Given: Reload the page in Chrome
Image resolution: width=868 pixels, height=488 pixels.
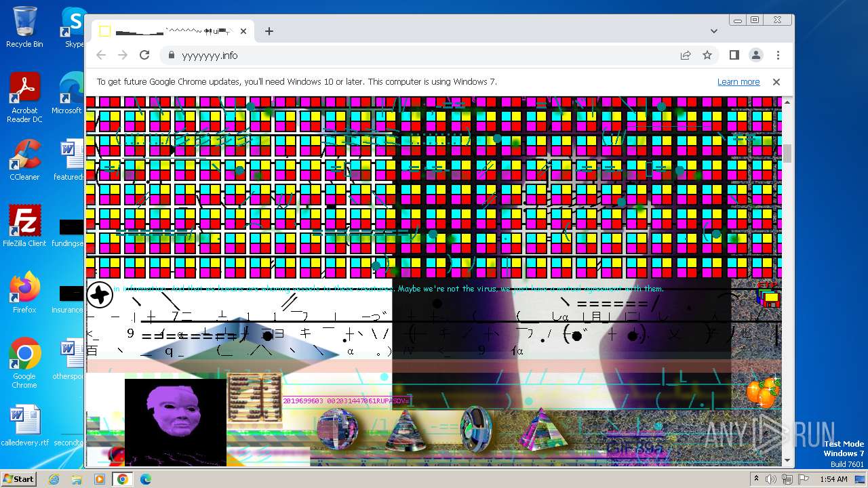Looking at the screenshot, I should coord(144,56).
